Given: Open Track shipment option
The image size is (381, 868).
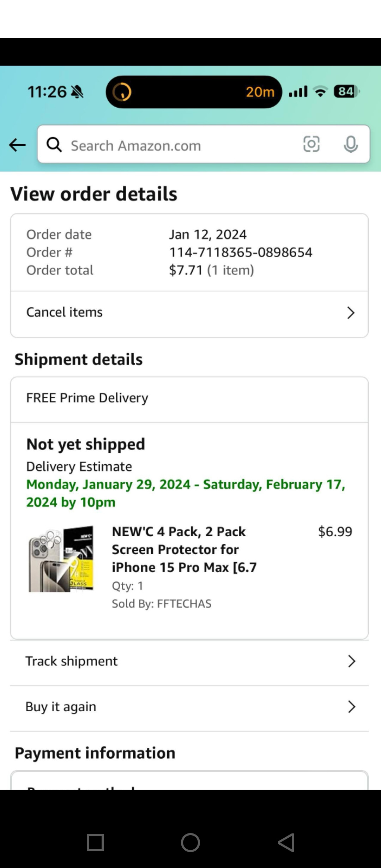Looking at the screenshot, I should (72, 661).
